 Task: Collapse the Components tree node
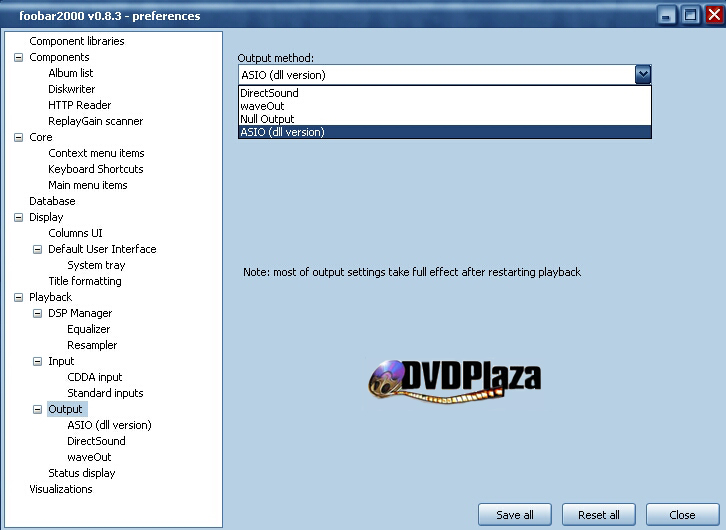[18, 57]
